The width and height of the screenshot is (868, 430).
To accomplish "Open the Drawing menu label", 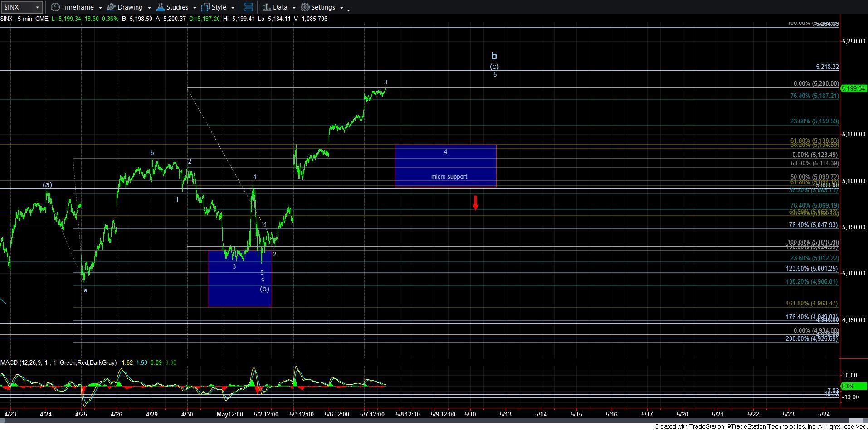I will (x=130, y=7).
